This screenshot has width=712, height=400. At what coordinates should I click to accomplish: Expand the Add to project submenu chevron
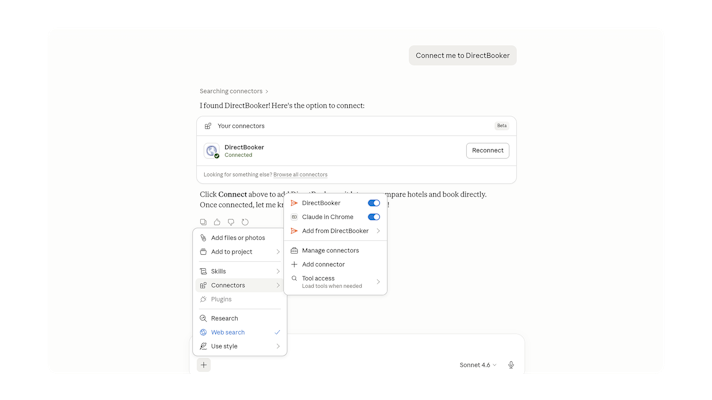point(278,252)
